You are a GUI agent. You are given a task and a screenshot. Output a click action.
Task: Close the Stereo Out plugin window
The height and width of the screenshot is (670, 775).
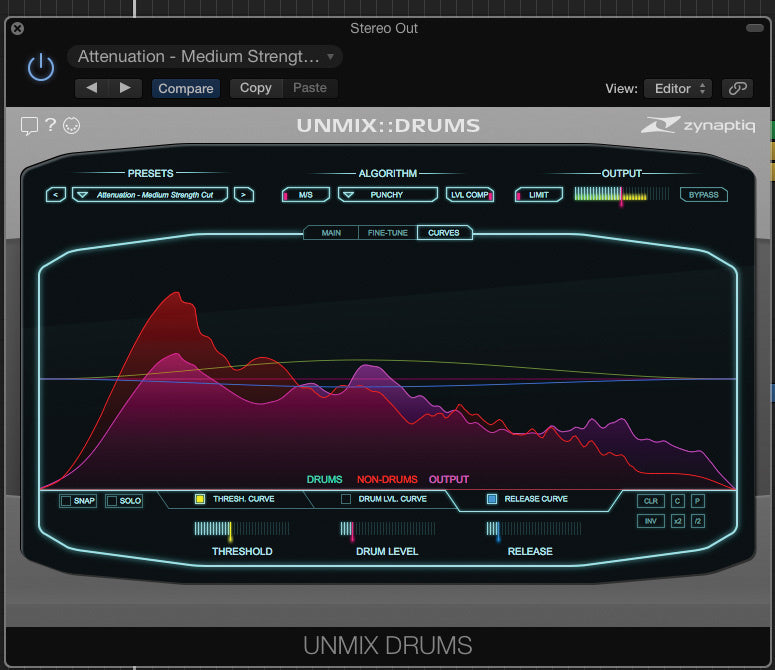[17, 29]
